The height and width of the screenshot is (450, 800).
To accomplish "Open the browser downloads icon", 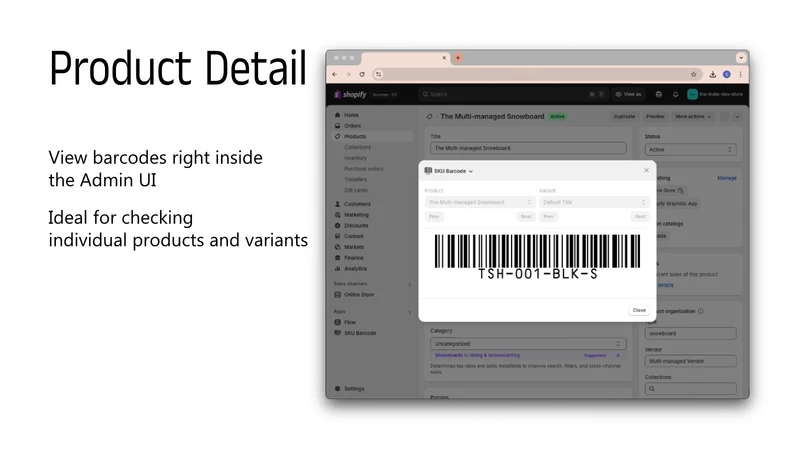I will [713, 74].
